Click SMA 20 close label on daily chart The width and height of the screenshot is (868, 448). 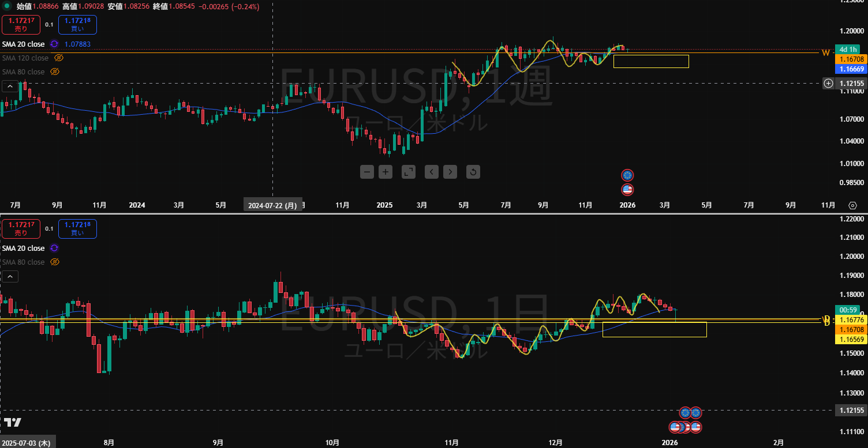pyautogui.click(x=23, y=249)
